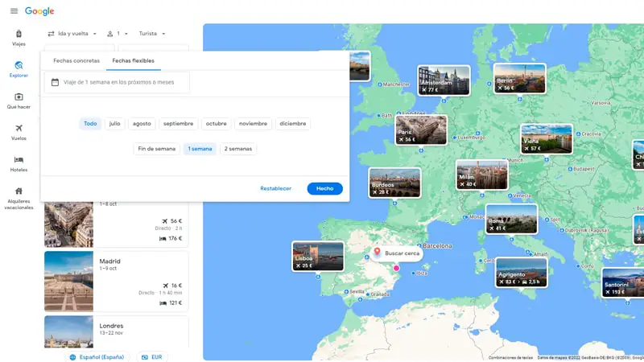Screen dimensions: 644x362
Task: Click the Restablecer link
Action: click(275, 188)
